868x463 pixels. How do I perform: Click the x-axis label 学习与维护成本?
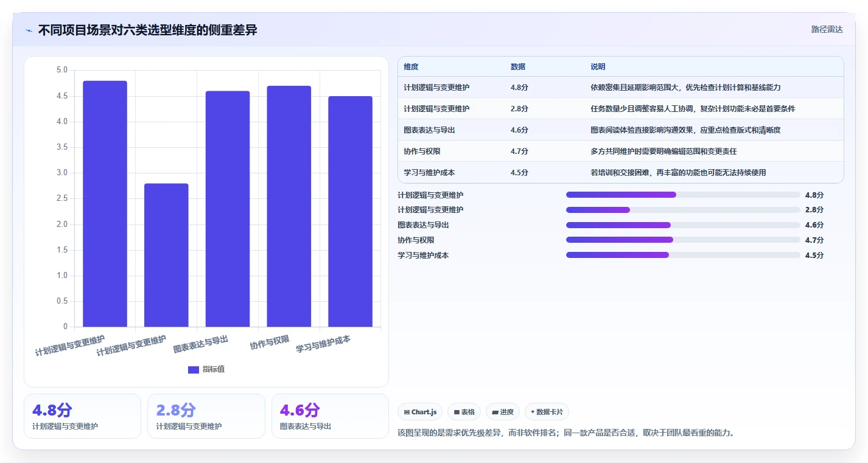coord(323,344)
